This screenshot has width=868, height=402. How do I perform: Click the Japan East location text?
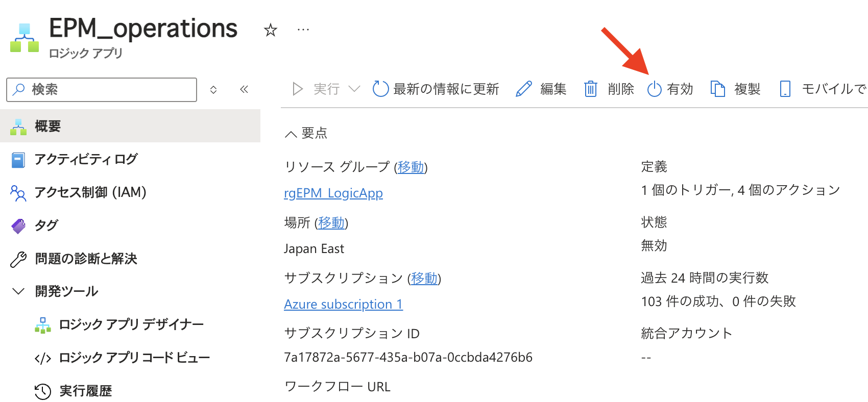pyautogui.click(x=314, y=248)
